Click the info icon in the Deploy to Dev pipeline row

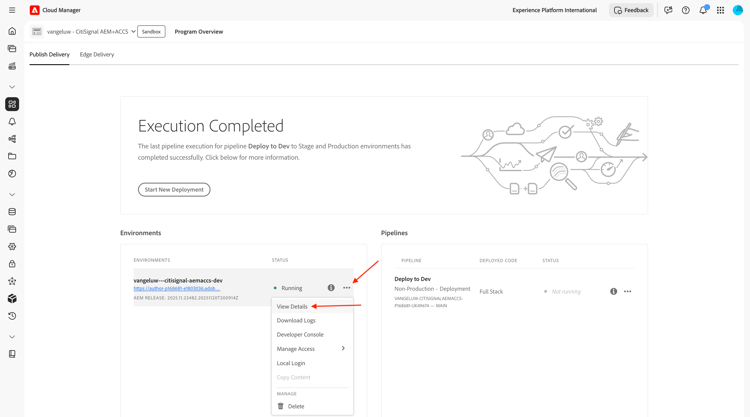coord(613,291)
